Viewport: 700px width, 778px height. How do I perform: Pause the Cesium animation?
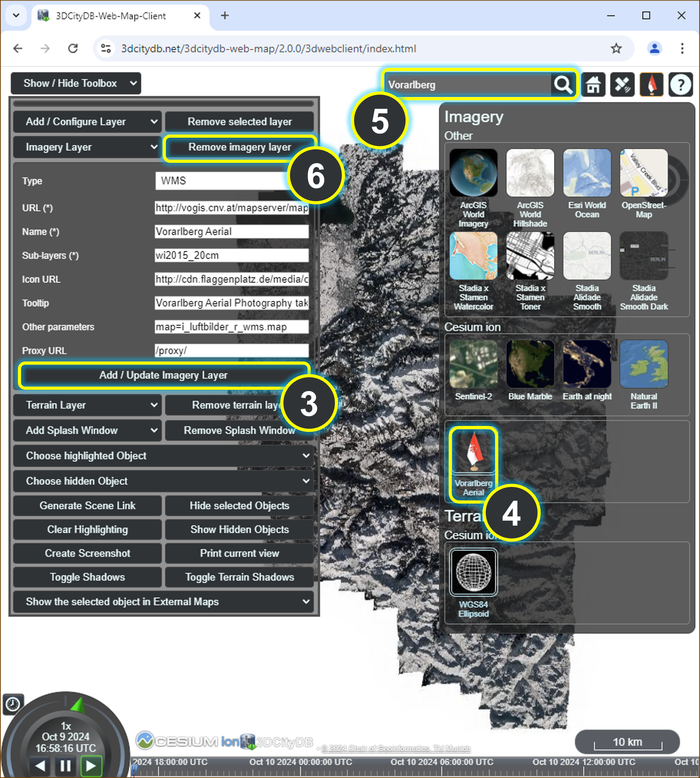coord(65,766)
